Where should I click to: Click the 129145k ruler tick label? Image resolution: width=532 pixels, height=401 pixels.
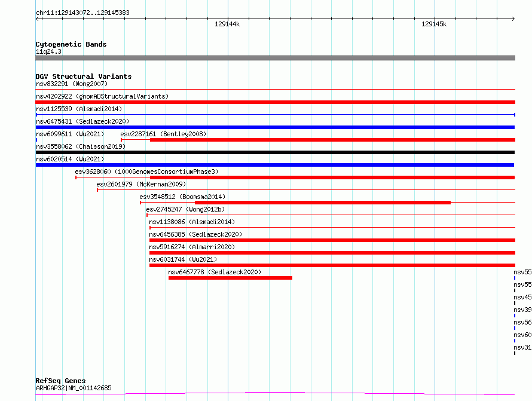434,24
